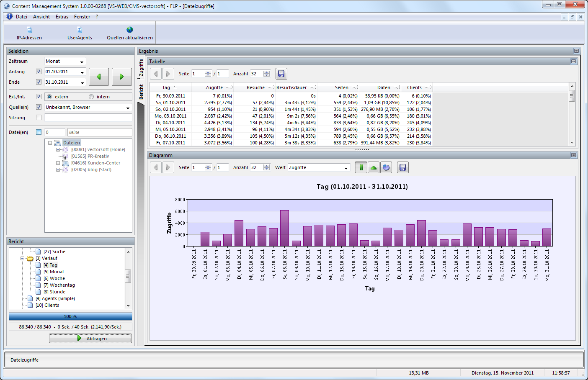Click the Abfragen button

90,339
